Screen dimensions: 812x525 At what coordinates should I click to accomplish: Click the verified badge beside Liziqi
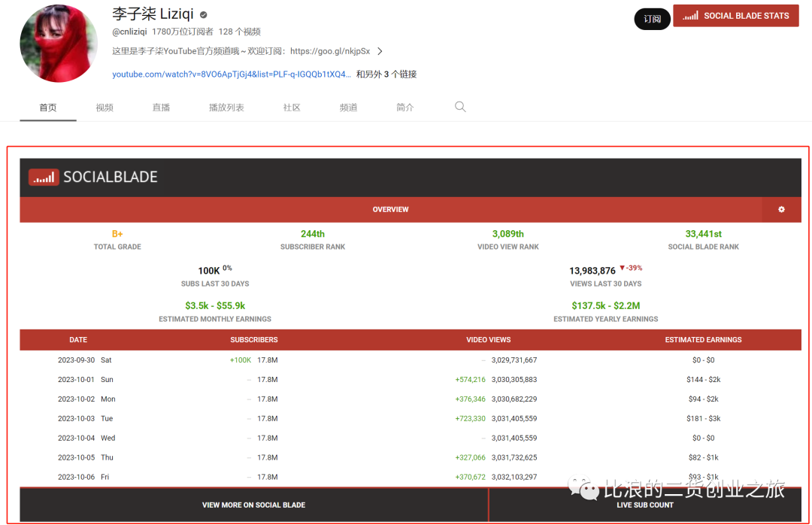pos(204,15)
